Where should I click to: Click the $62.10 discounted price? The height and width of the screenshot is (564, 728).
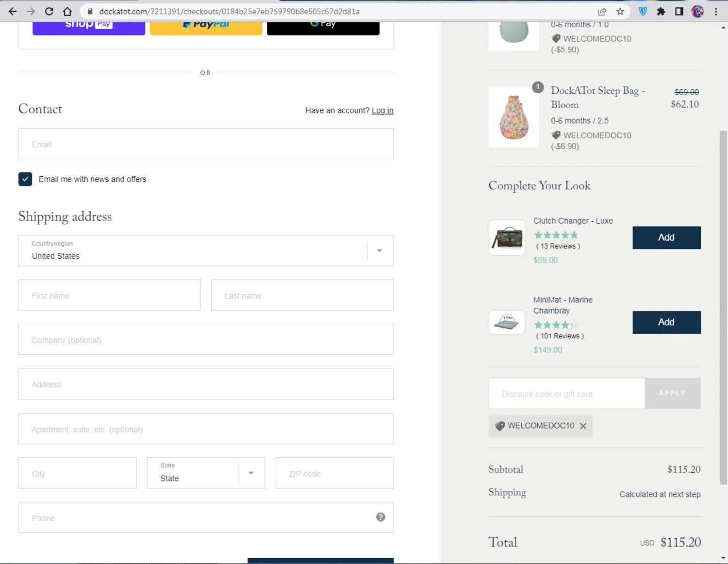[x=685, y=104]
